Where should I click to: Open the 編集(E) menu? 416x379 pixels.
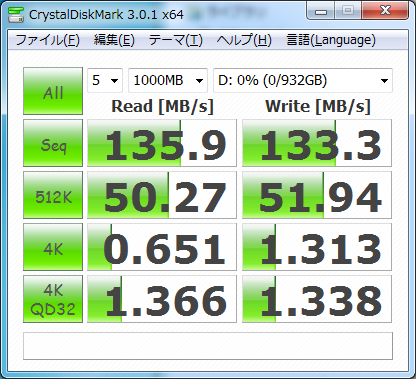coord(114,40)
